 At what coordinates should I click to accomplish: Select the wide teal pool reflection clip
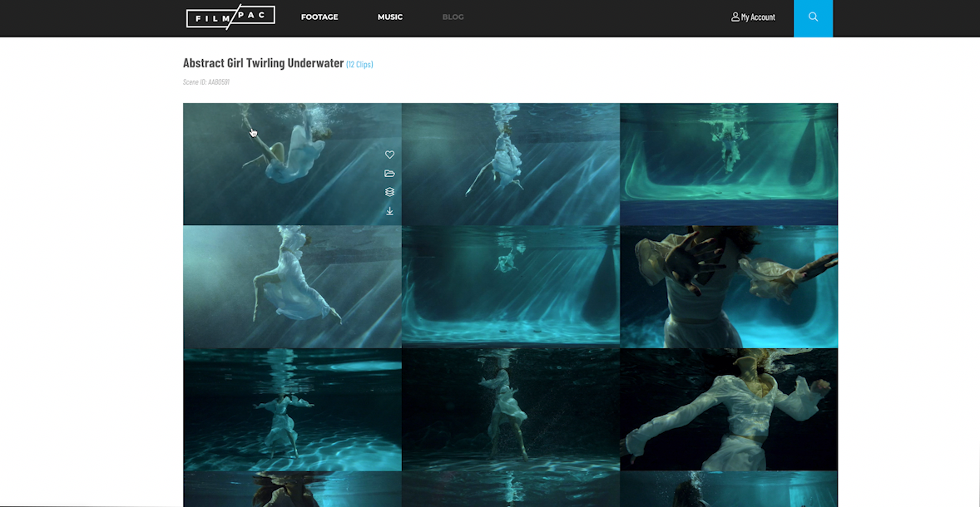click(x=729, y=164)
